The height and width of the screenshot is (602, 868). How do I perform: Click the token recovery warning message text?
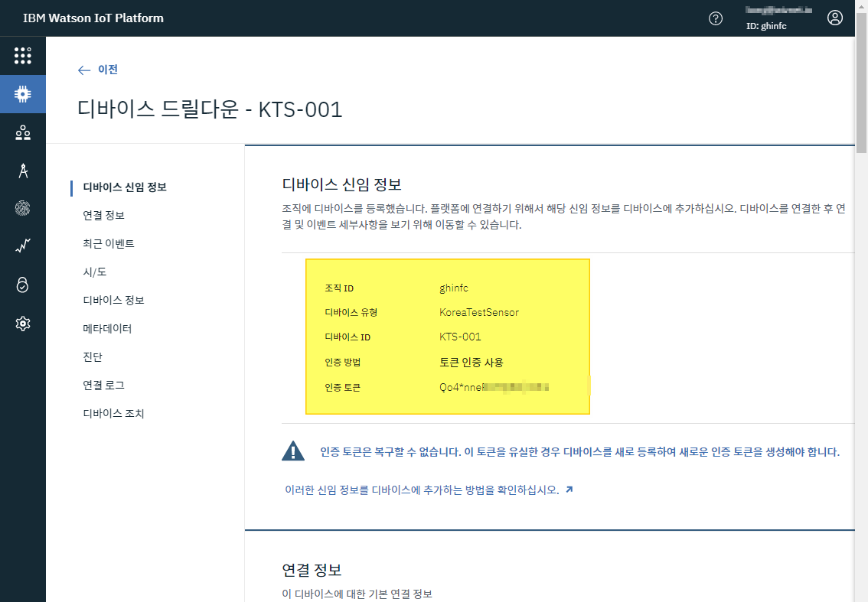[x=579, y=451]
